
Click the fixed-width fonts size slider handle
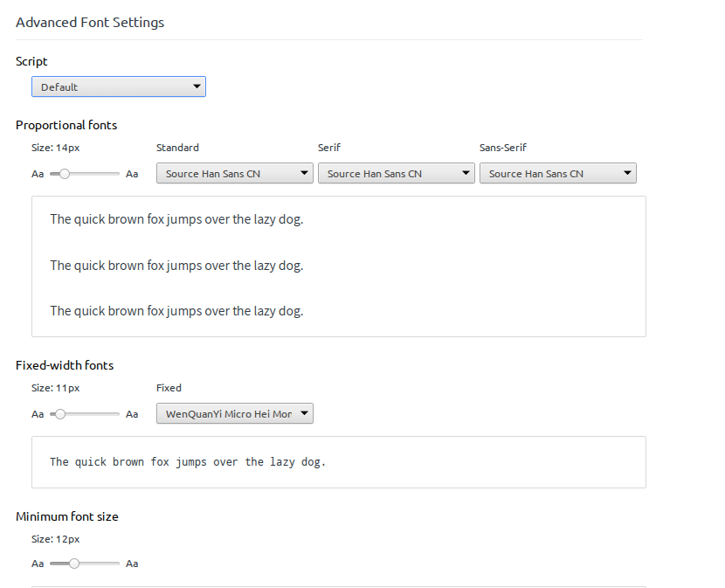pos(59,414)
